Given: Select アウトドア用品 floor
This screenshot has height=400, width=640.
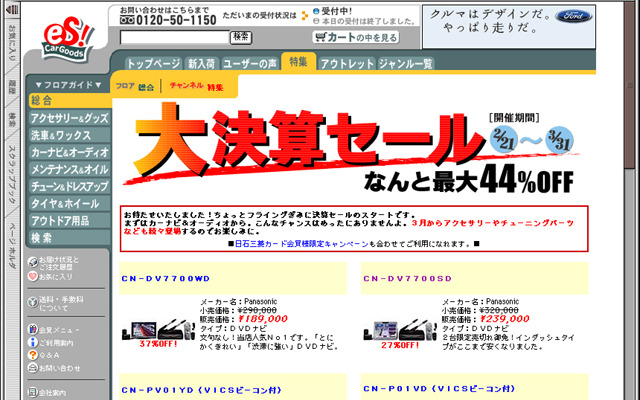Looking at the screenshot, I should (x=69, y=221).
